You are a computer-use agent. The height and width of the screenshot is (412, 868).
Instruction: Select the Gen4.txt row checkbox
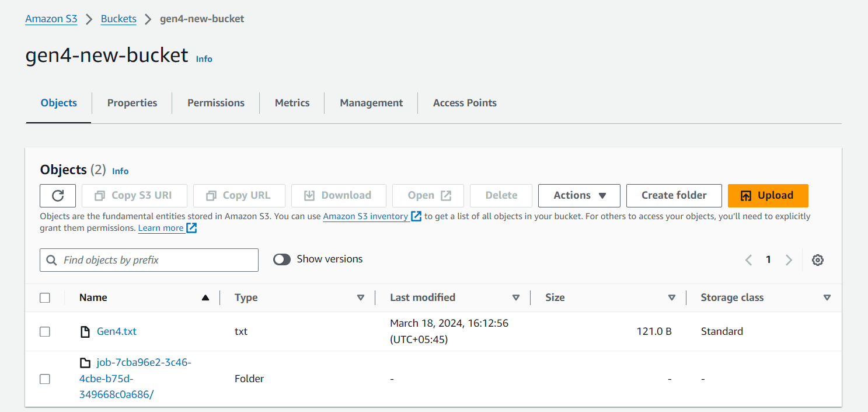click(x=45, y=331)
